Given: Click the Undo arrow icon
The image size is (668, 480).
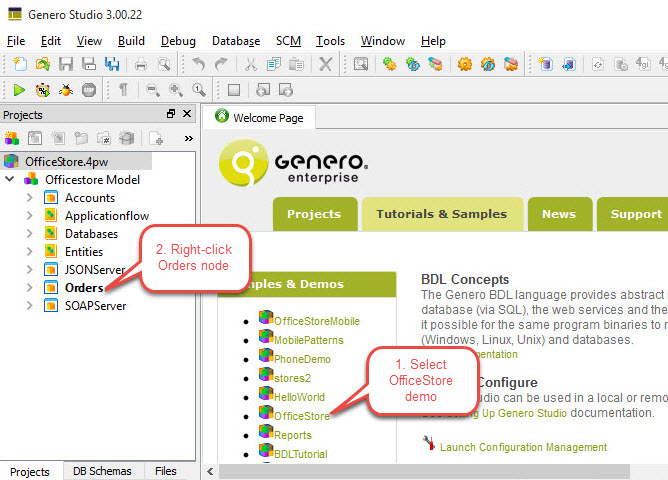Looking at the screenshot, I should click(x=198, y=64).
